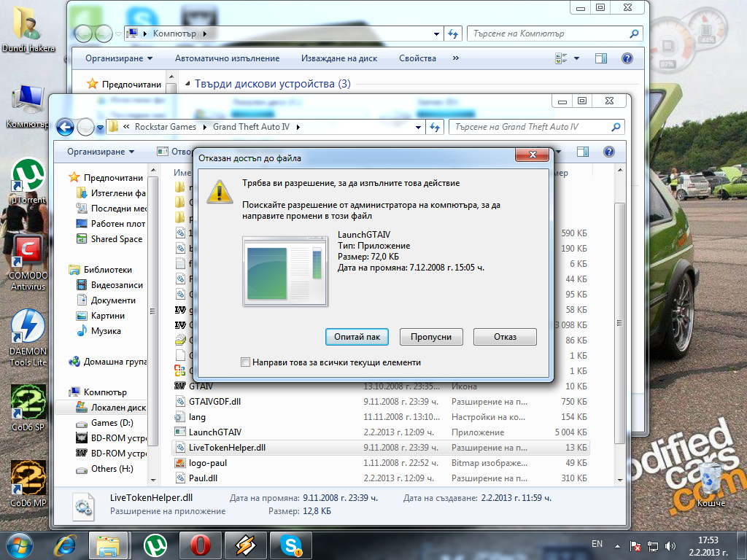This screenshot has height=560, width=747.
Task: Click 'Свойства' in Компютър toolbar
Action: pyautogui.click(x=417, y=58)
